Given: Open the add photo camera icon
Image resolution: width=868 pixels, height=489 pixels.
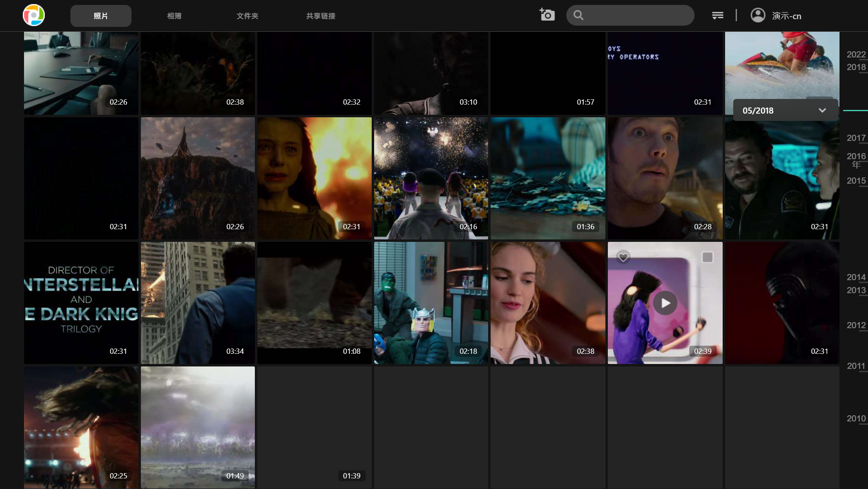Looking at the screenshot, I should pyautogui.click(x=547, y=15).
